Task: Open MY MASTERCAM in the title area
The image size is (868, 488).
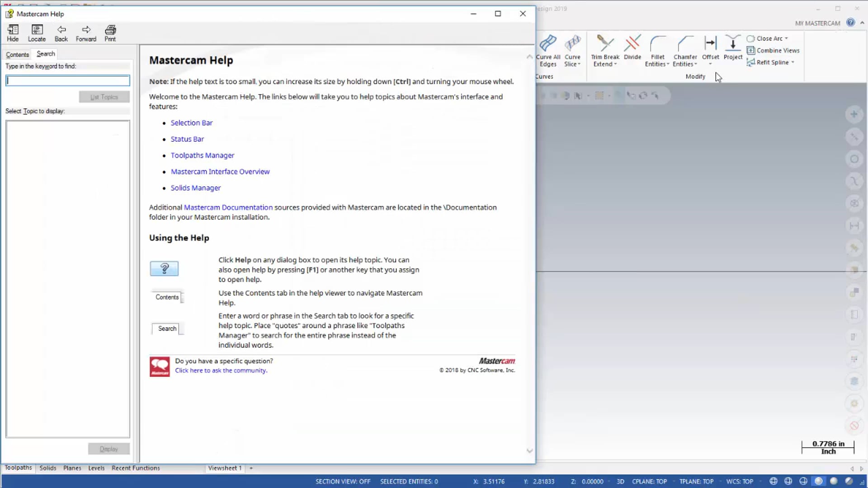Action: point(817,23)
